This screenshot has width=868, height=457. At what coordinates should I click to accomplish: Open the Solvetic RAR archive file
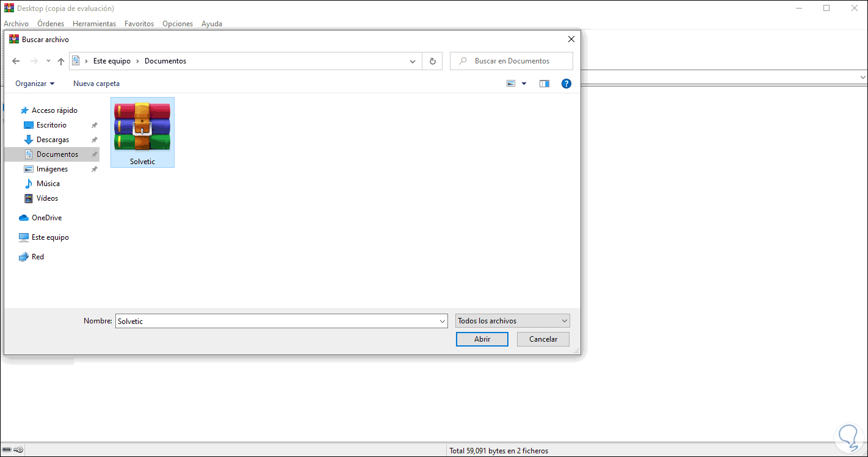[142, 128]
